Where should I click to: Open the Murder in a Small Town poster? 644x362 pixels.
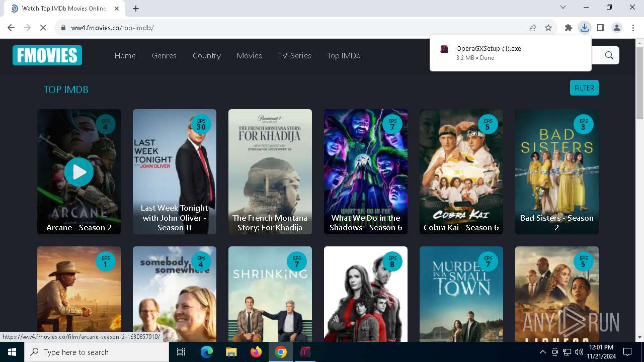(x=461, y=294)
